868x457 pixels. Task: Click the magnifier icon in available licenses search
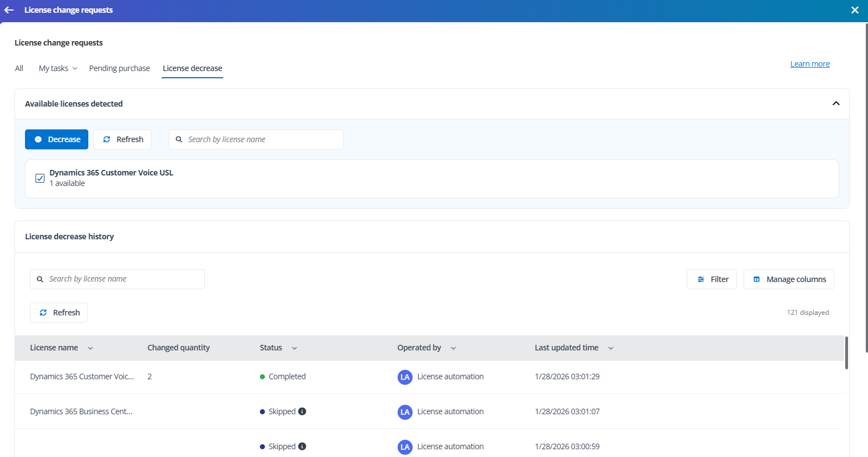click(x=179, y=139)
